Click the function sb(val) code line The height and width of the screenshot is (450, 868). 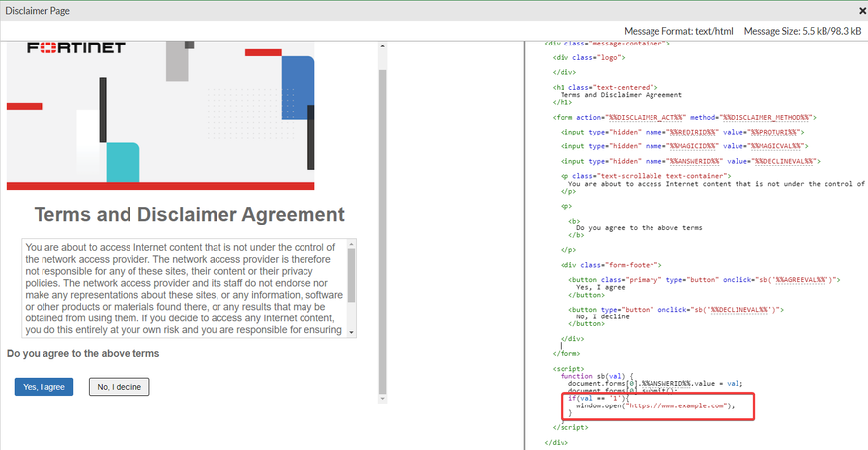[592, 376]
